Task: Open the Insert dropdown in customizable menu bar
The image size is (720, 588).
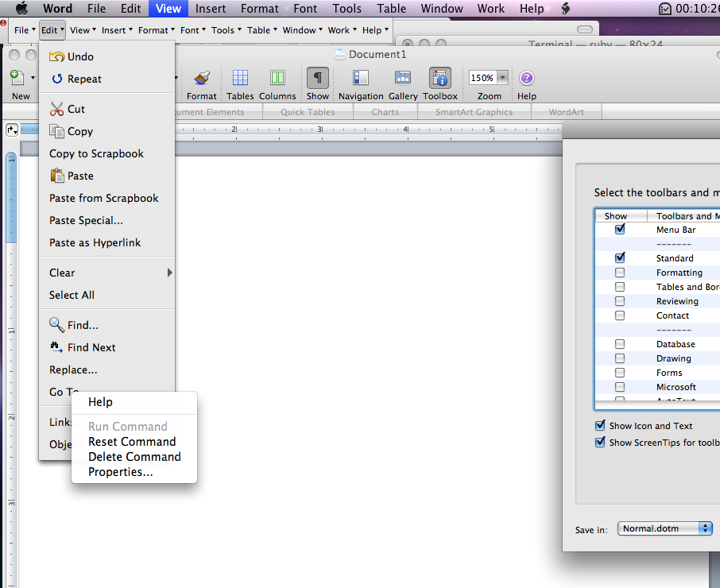Action: point(117,30)
